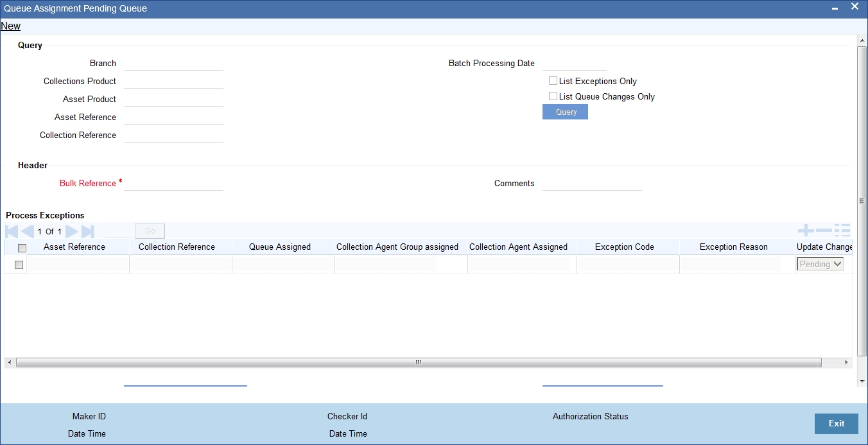
Task: Run search with the Query button
Action: pyautogui.click(x=565, y=112)
